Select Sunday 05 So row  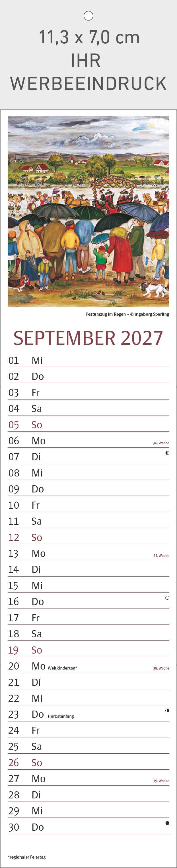(x=88, y=425)
